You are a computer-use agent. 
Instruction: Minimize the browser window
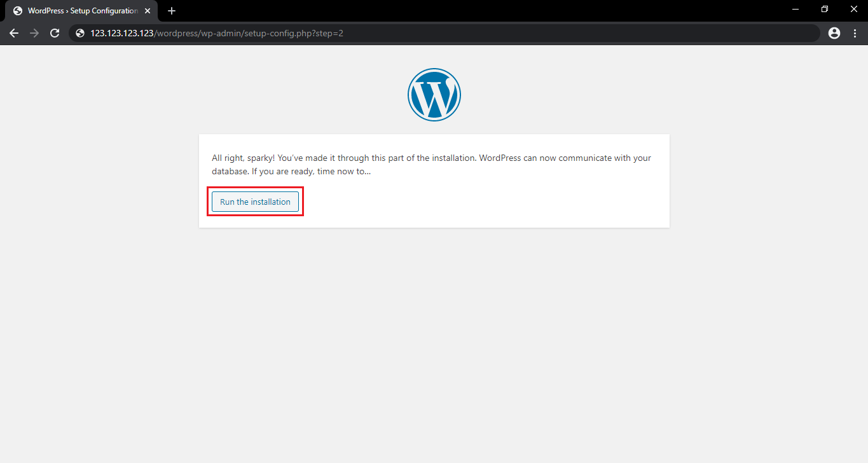click(x=796, y=10)
